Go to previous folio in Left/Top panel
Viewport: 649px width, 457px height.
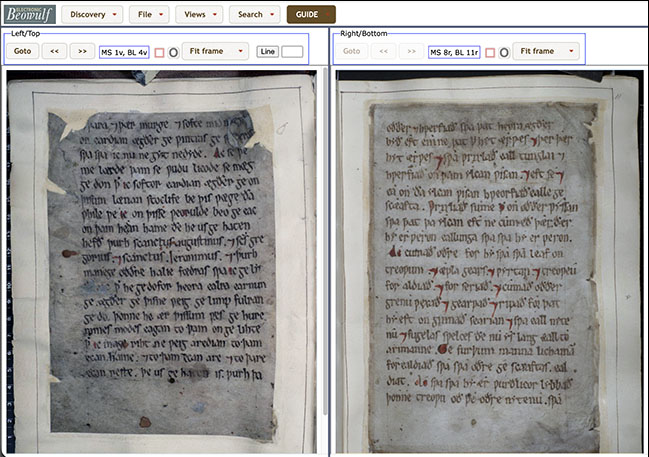54,51
